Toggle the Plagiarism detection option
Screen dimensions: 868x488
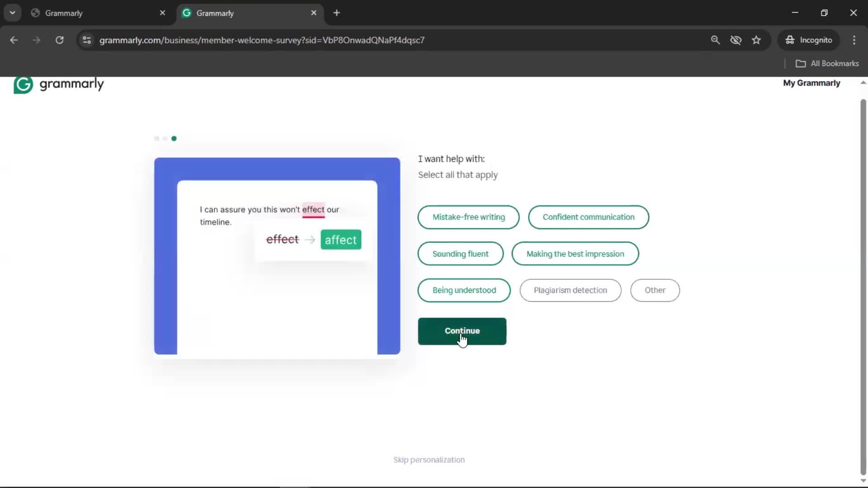pyautogui.click(x=570, y=291)
